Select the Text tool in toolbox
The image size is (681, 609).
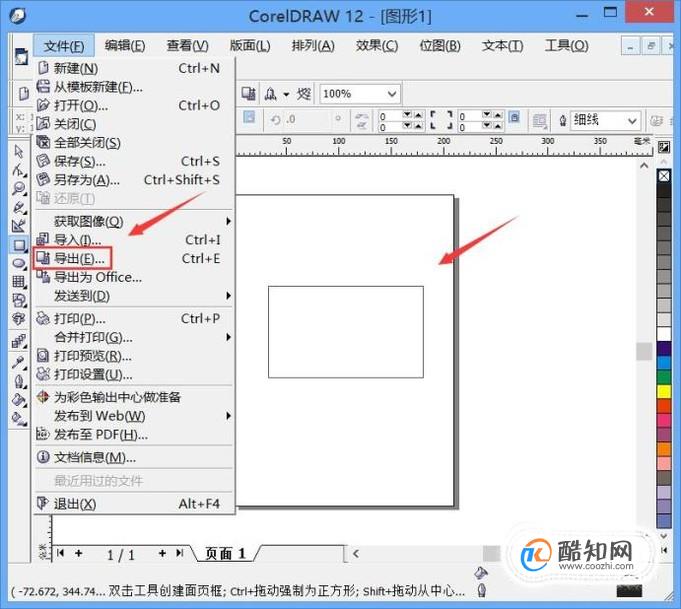coord(18,319)
